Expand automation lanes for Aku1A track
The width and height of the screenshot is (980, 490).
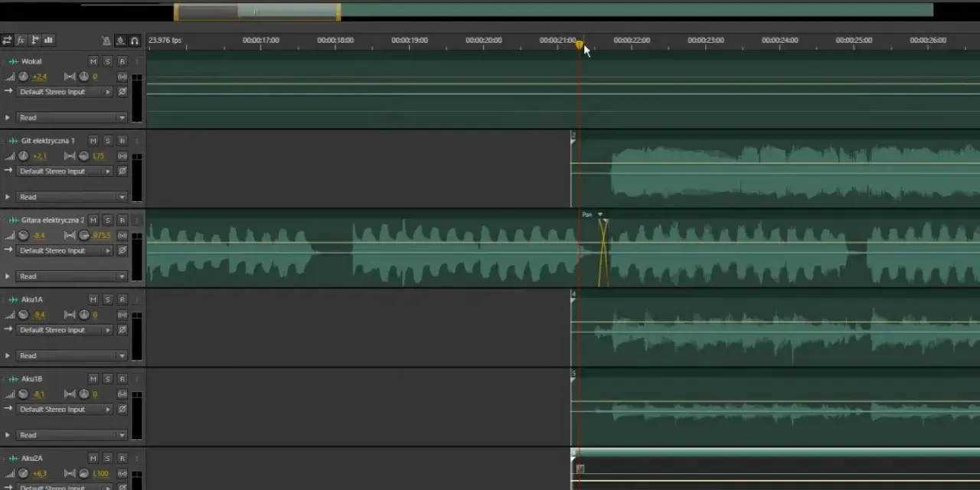pyautogui.click(x=8, y=356)
